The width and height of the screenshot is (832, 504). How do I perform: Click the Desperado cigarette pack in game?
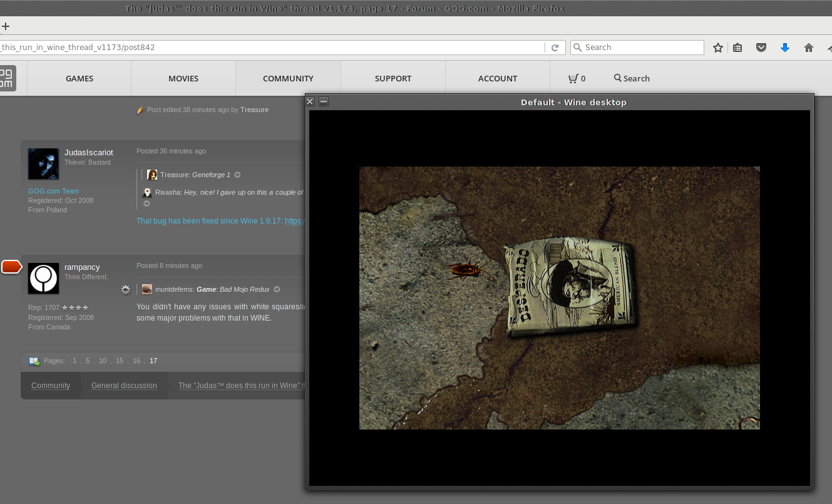(x=571, y=286)
